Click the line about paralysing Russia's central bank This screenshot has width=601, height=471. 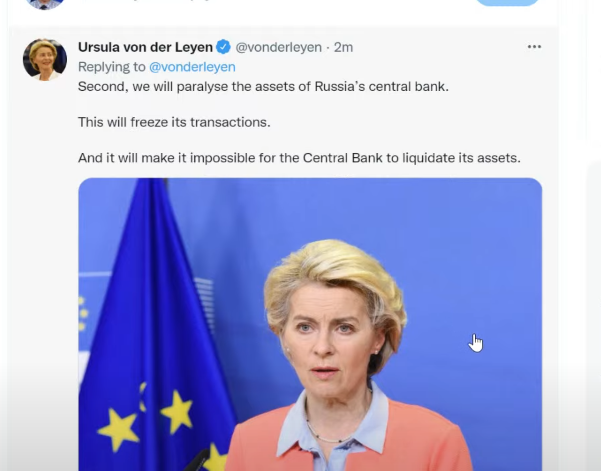tap(263, 87)
